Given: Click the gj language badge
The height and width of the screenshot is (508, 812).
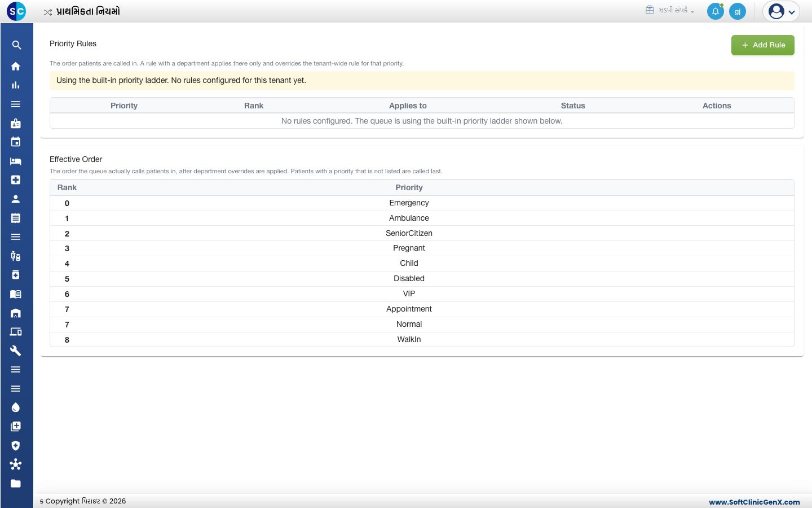Looking at the screenshot, I should [x=738, y=11].
